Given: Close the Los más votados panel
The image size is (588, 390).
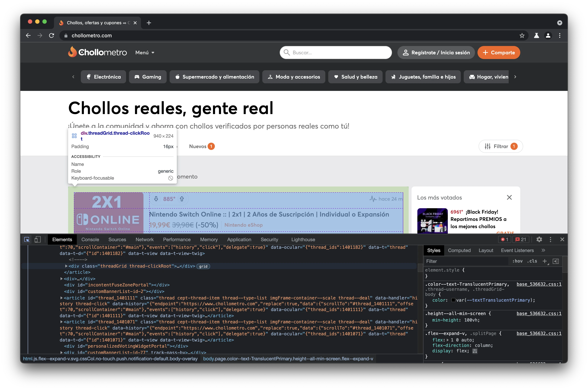Looking at the screenshot, I should (509, 198).
